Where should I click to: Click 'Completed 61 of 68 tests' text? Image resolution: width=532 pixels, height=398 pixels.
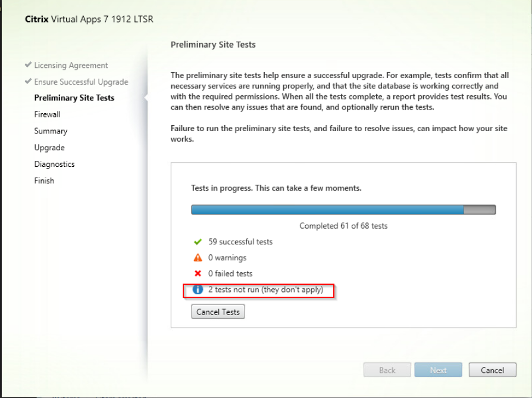point(343,226)
